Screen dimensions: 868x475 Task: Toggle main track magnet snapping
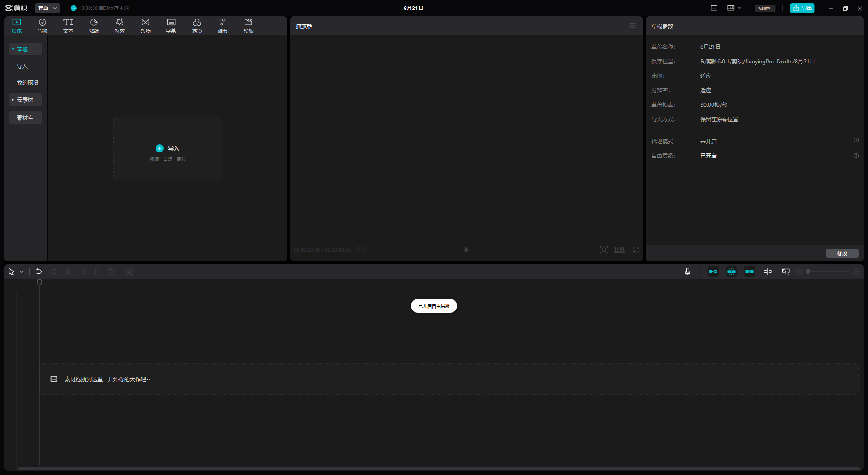[713, 271]
